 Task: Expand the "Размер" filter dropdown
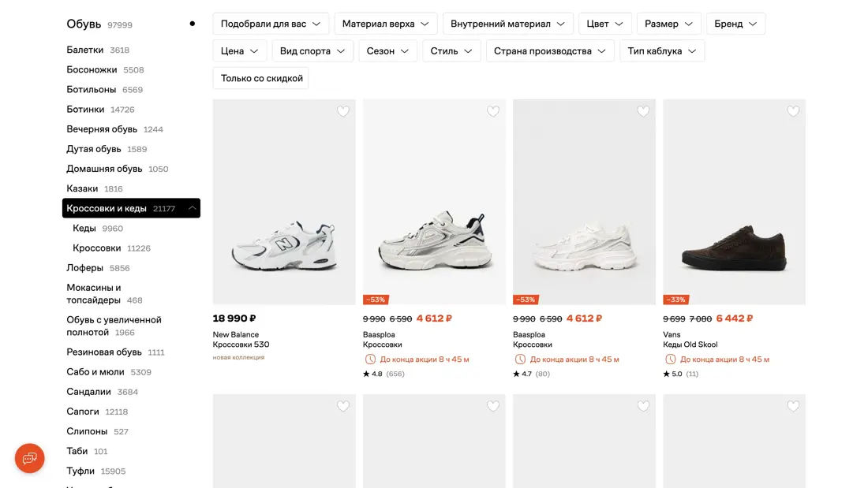click(668, 24)
